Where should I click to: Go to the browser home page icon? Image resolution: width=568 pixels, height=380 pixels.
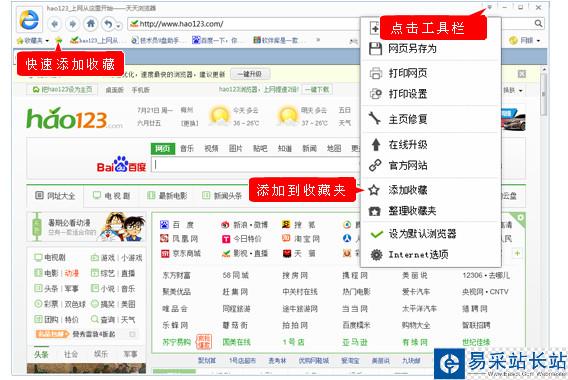click(x=91, y=24)
